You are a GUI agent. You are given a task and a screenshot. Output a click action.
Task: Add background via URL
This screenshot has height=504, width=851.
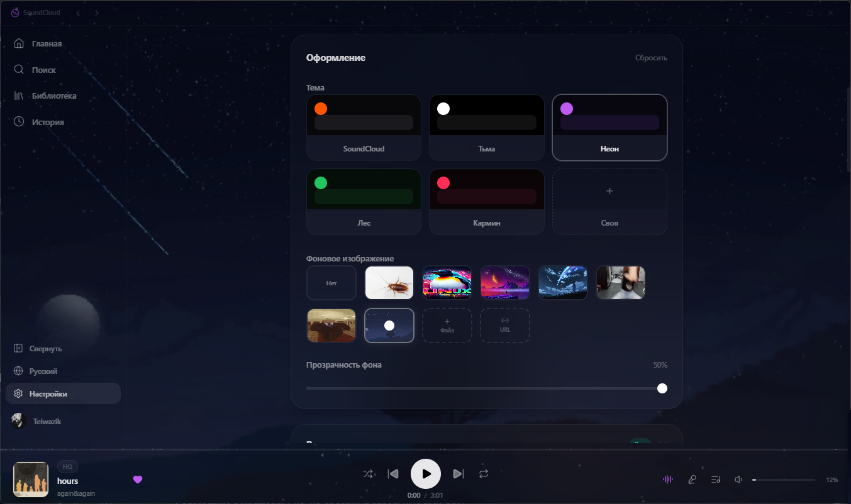(x=505, y=326)
